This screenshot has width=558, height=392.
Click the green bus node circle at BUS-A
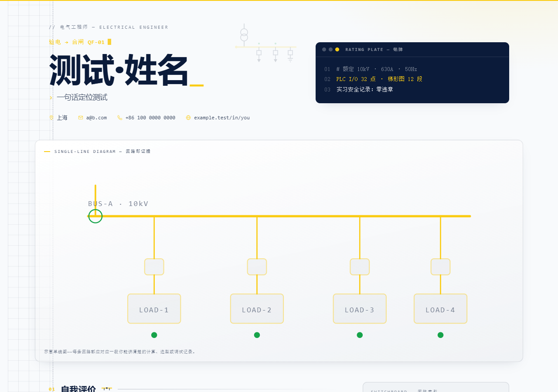[x=95, y=216]
